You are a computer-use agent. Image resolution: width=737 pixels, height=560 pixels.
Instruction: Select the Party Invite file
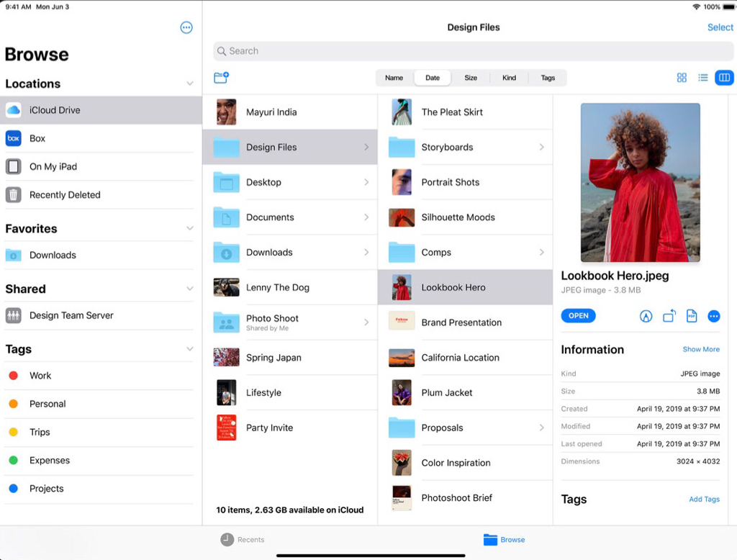click(290, 428)
